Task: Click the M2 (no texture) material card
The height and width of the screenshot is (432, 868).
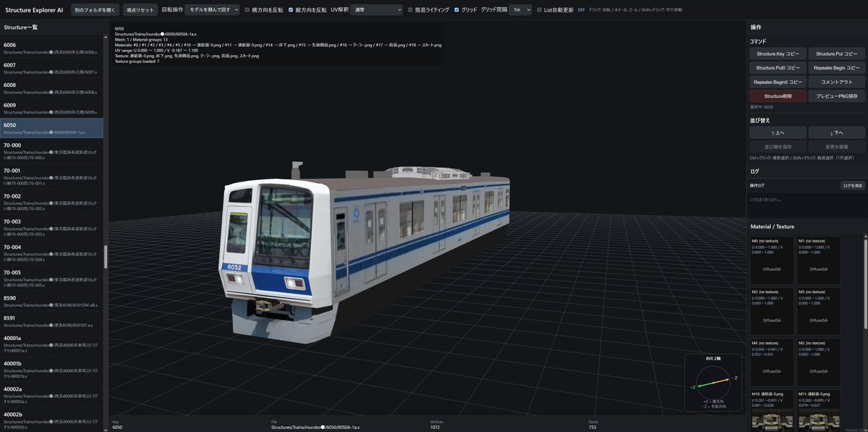Action: point(773,311)
